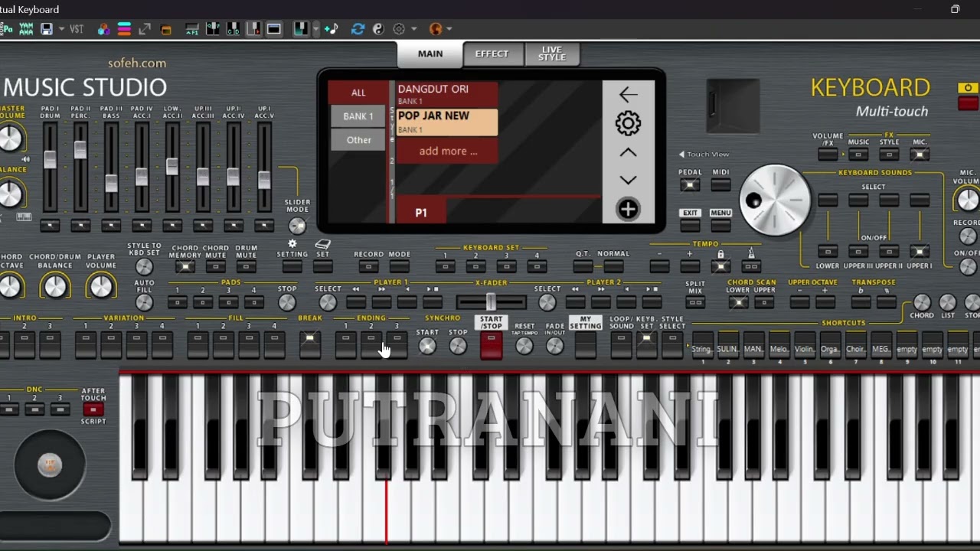Click the orange window toolbar icon
This screenshot has width=980, height=551.
165,30
